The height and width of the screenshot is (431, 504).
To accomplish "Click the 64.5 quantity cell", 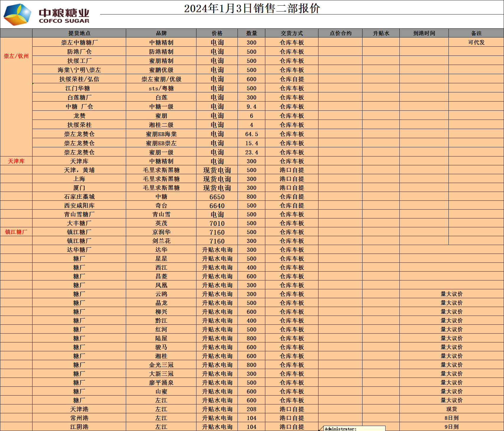I will point(251,134).
